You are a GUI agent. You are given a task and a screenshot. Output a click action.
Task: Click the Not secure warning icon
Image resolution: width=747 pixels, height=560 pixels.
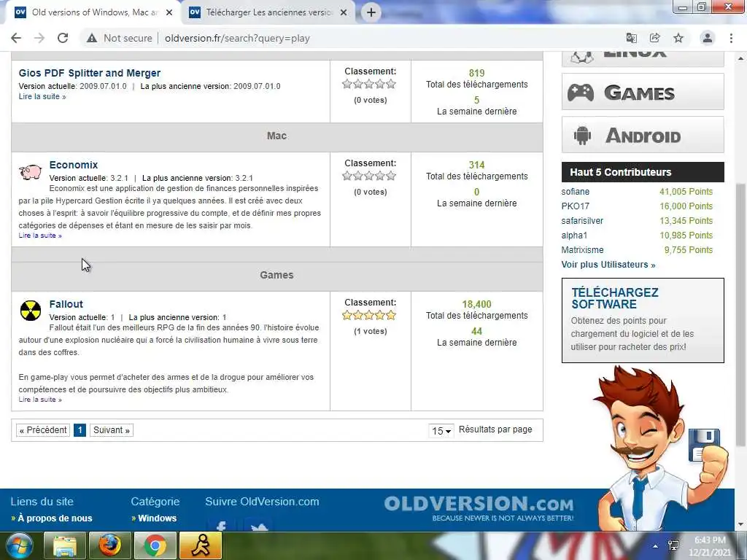click(91, 38)
